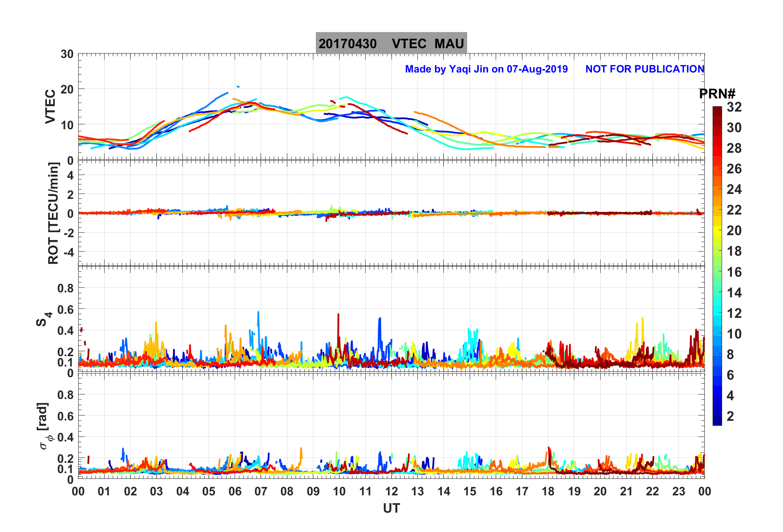The height and width of the screenshot is (532, 783).
Task: Click the UT x-axis label
Action: (391, 509)
